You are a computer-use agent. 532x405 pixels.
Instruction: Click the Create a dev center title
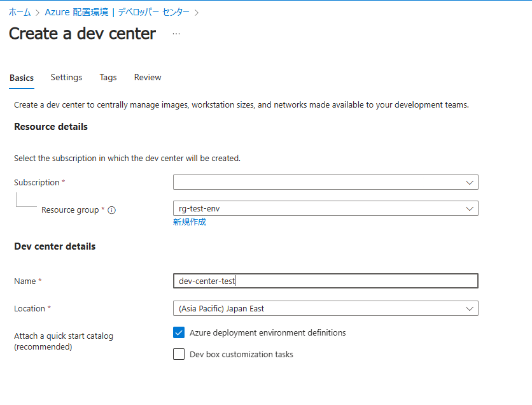(x=82, y=34)
